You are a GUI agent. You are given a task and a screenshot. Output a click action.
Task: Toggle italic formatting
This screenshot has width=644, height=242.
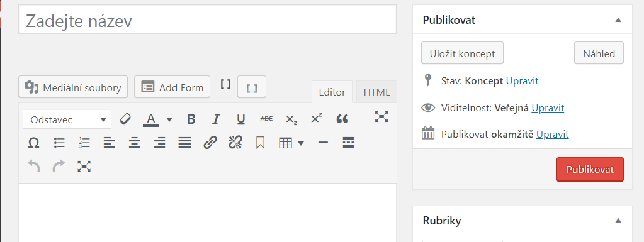pos(216,119)
